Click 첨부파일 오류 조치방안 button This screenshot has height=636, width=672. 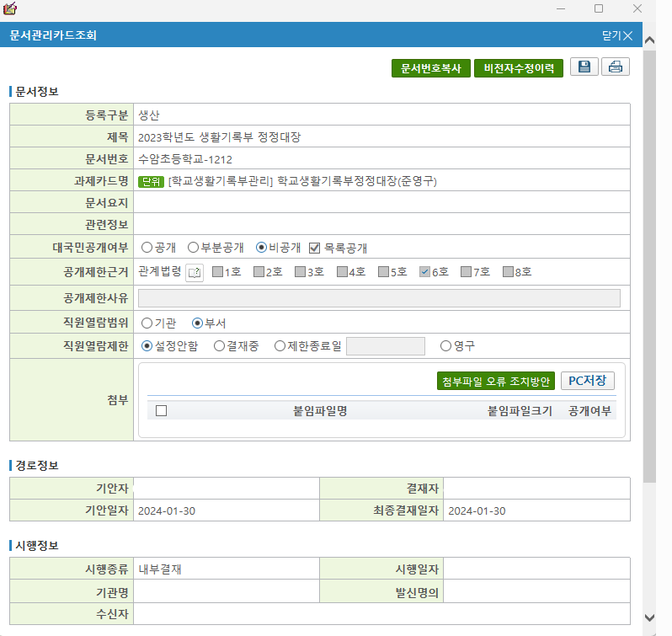point(495,382)
